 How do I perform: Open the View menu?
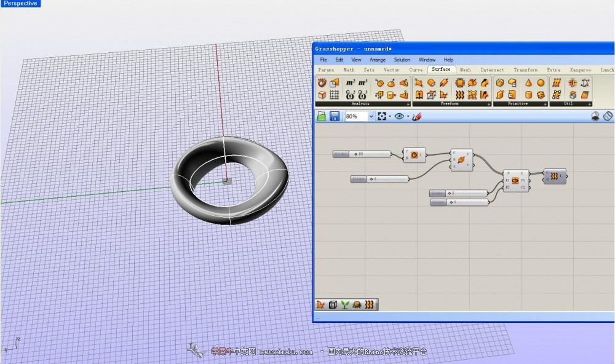pyautogui.click(x=356, y=60)
